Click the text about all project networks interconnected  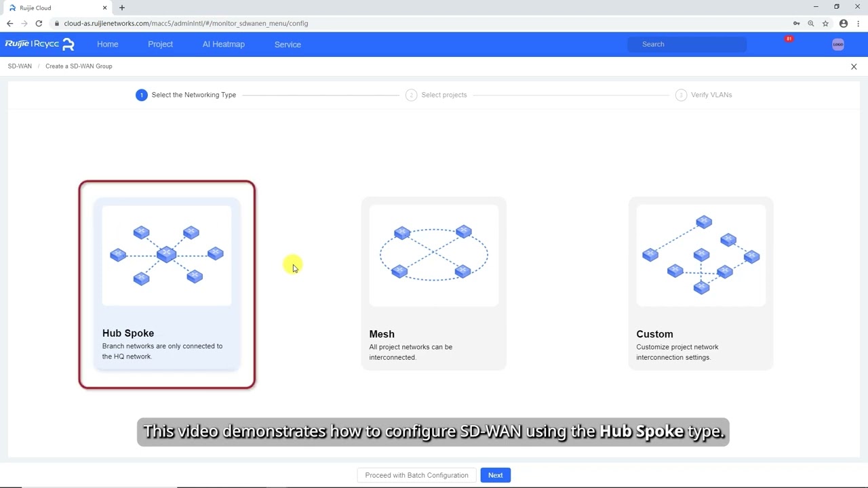(x=410, y=352)
